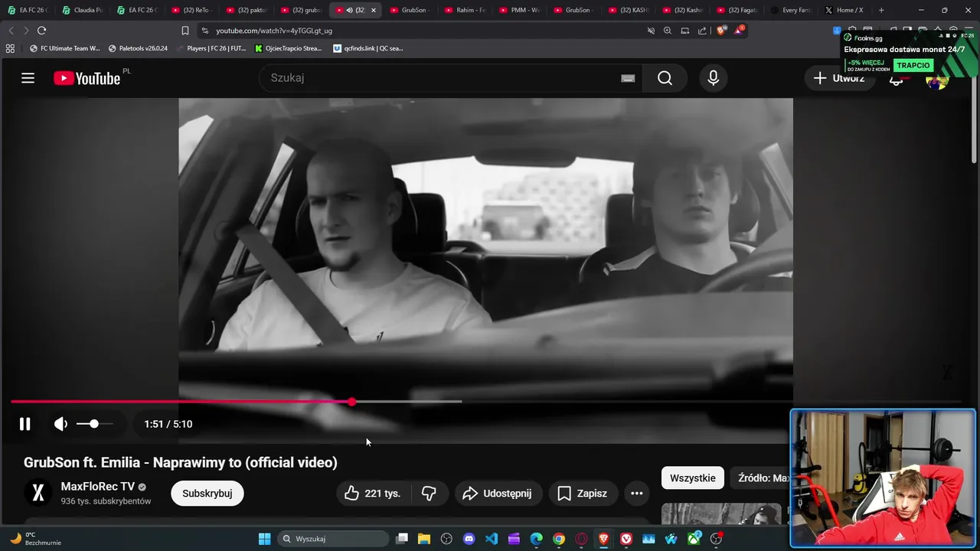This screenshot has height=551, width=980.
Task: Open the first recommended video thumbnail
Action: point(721,514)
